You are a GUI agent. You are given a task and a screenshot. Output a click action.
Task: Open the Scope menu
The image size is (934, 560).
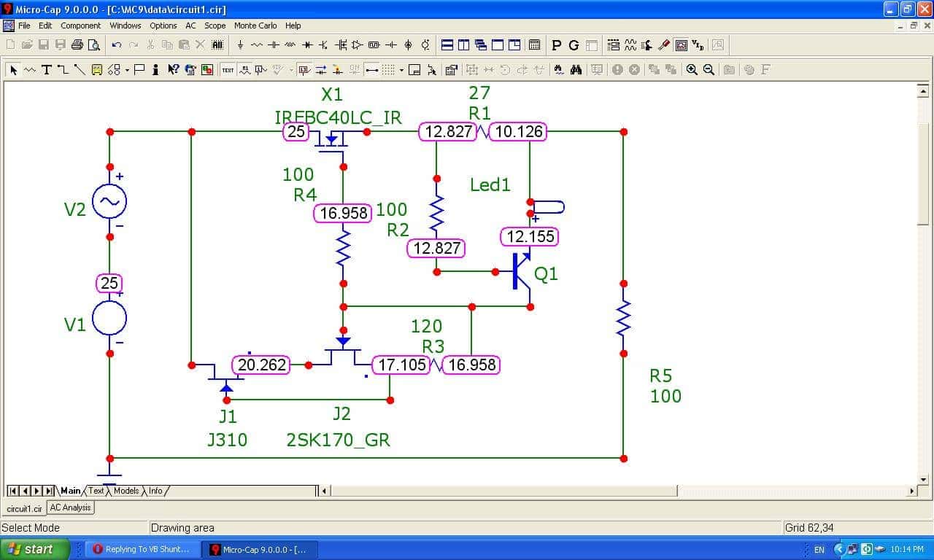[x=215, y=26]
